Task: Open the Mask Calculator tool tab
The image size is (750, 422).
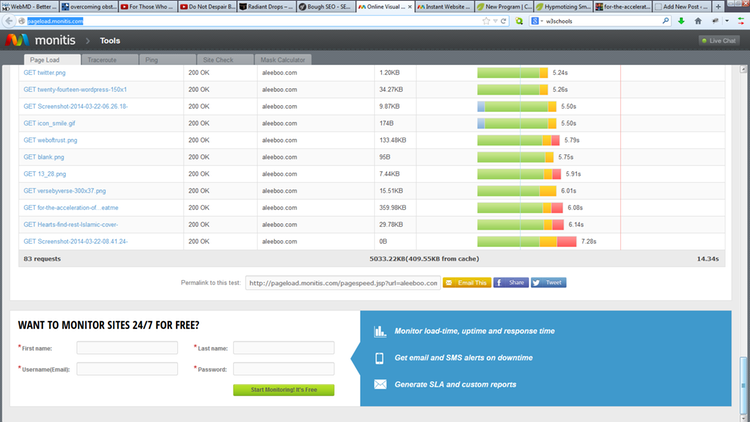Action: tap(283, 59)
